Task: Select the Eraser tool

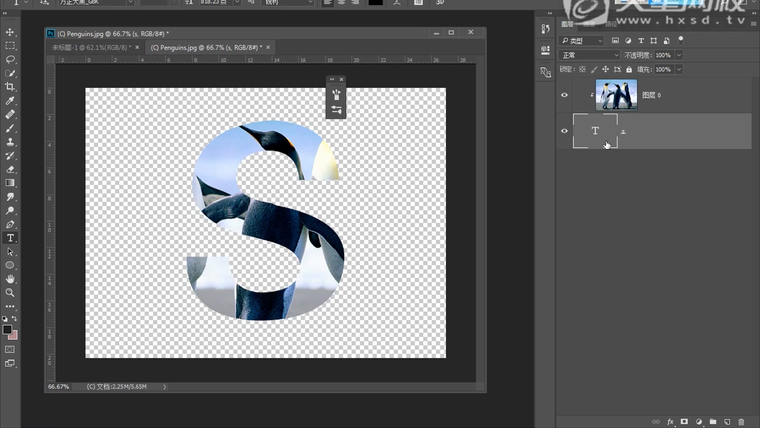Action: (11, 169)
